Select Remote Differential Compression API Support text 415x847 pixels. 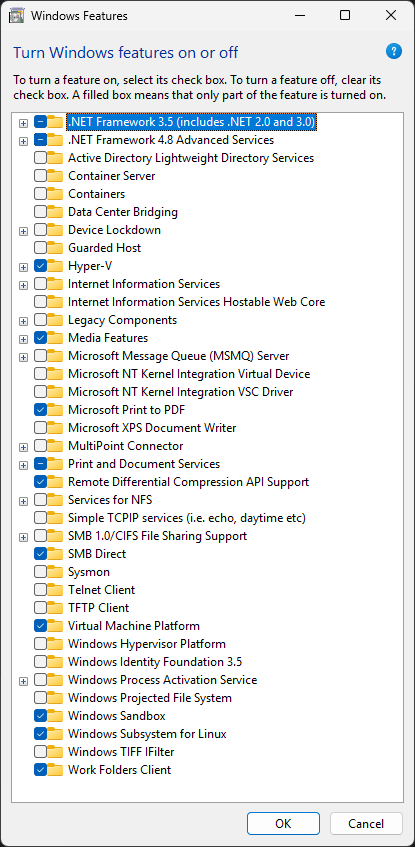tap(189, 482)
